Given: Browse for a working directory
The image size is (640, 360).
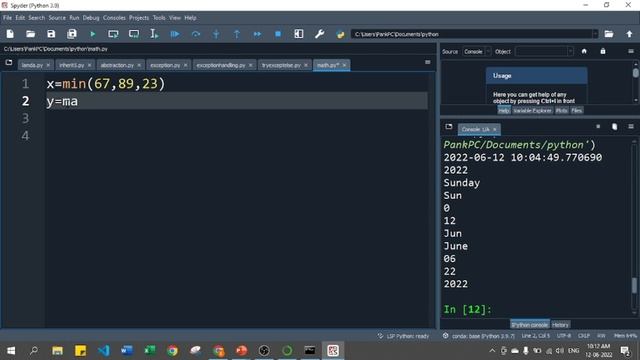Looking at the screenshot, I should point(609,34).
